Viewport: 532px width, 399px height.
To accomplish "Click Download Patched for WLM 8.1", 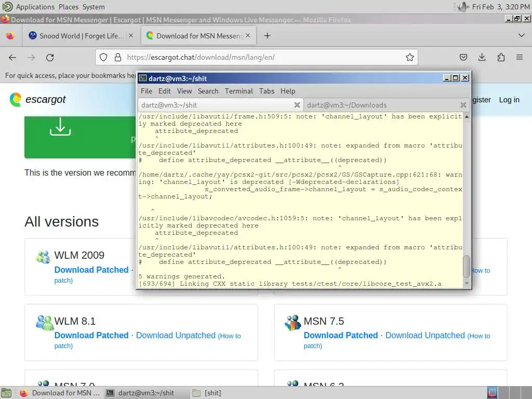I will (x=91, y=335).
